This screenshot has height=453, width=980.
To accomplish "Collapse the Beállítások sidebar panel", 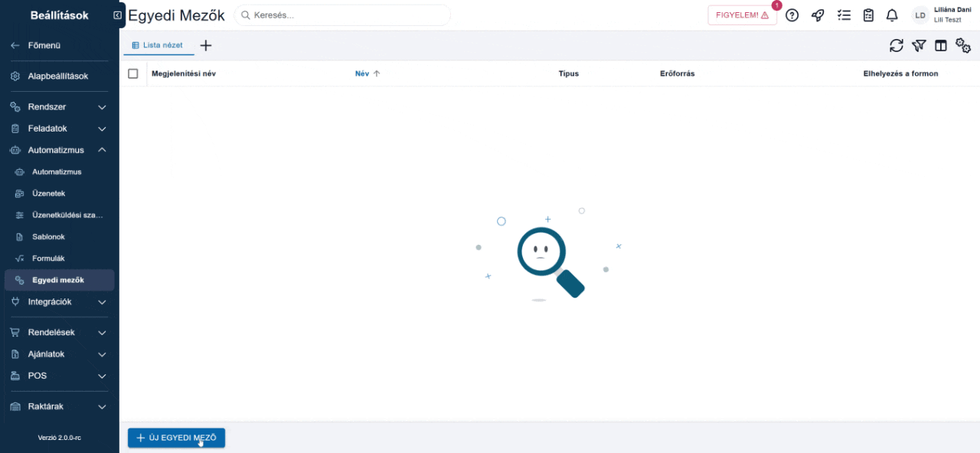I will pyautogui.click(x=117, y=15).
